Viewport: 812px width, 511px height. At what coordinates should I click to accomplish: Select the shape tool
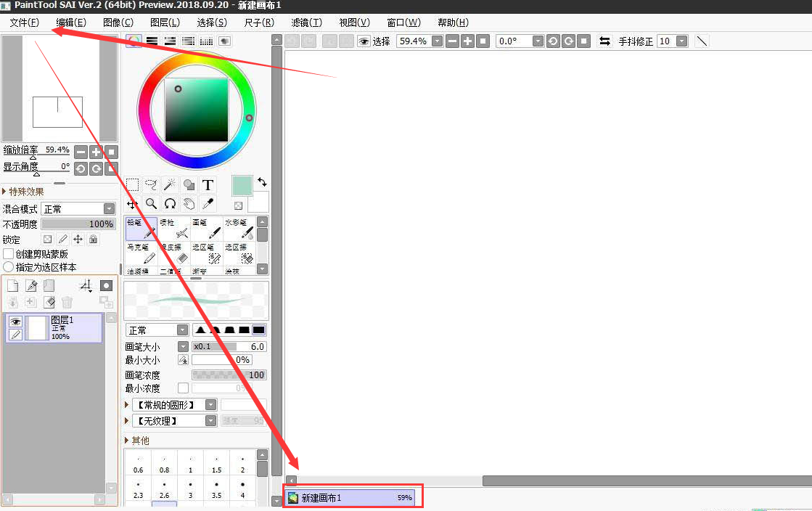click(x=189, y=185)
